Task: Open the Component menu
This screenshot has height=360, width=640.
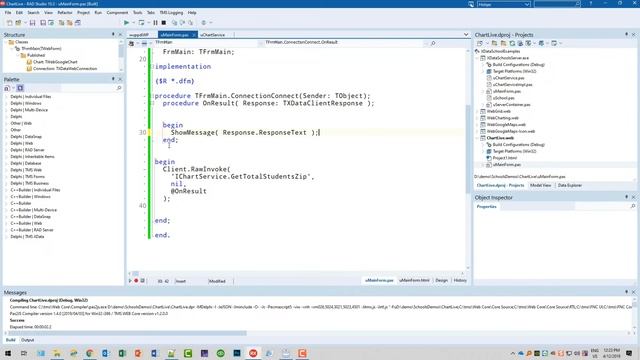Action: pyautogui.click(x=117, y=13)
